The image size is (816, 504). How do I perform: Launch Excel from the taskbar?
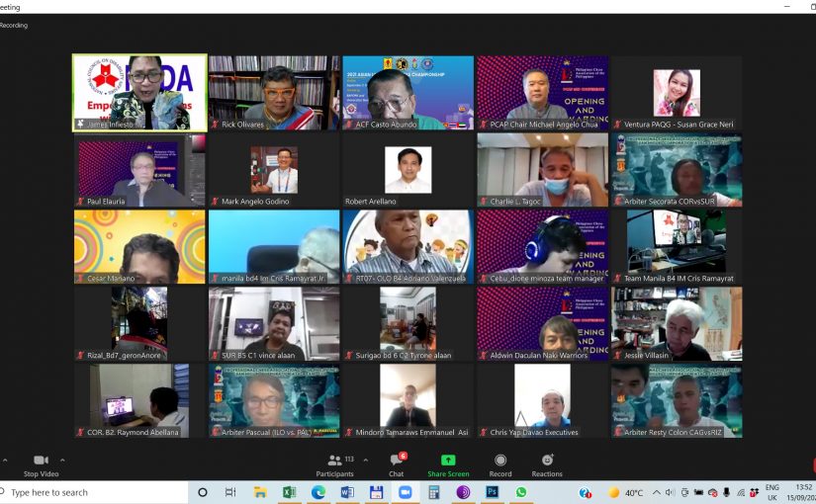(289, 492)
